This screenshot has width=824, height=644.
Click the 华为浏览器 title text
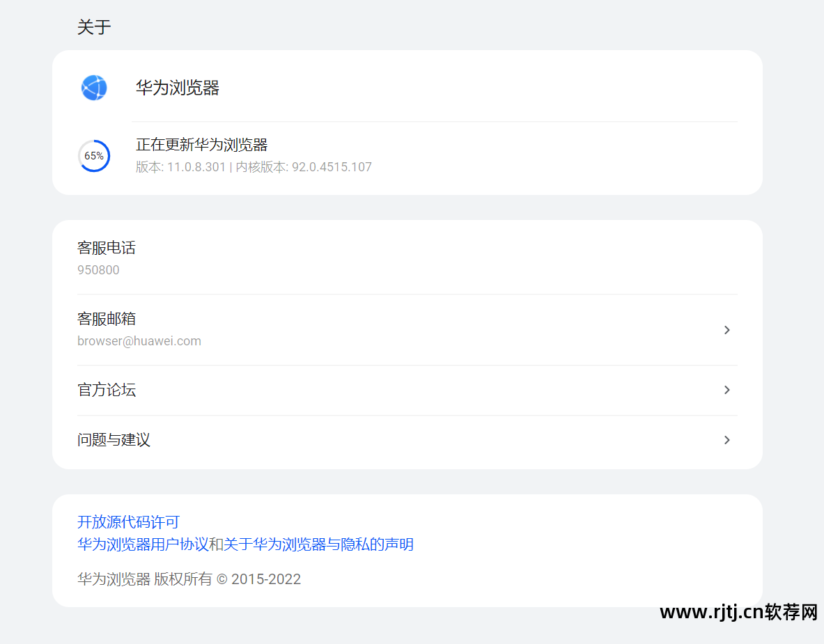coord(178,87)
